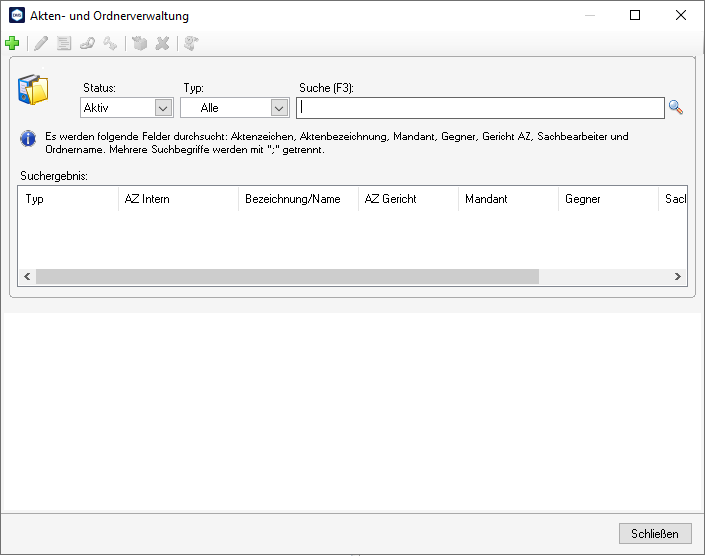706x556 pixels.
Task: Click the grayed archive box toolbar icon
Action: 140,43
